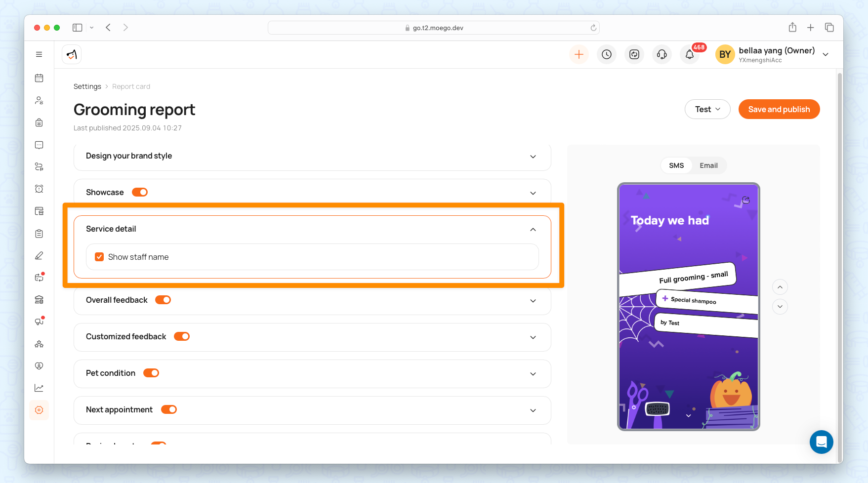The height and width of the screenshot is (483, 868).
Task: Open the megaphone marketing sidebar icon
Action: tap(39, 322)
